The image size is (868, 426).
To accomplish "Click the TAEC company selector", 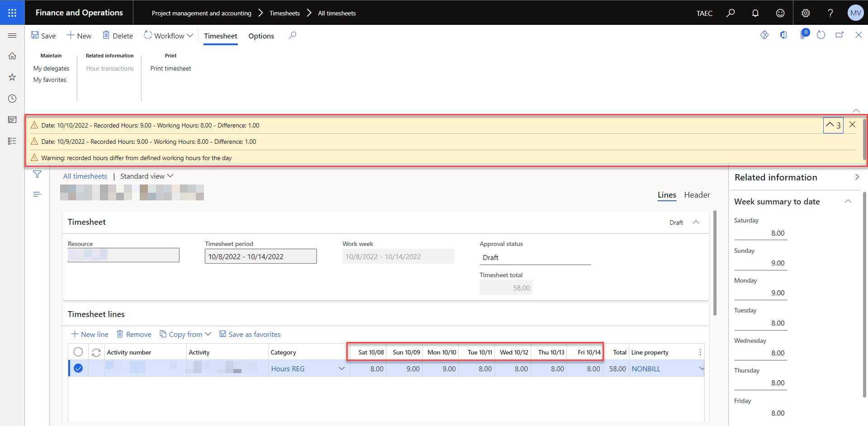I will coord(704,13).
